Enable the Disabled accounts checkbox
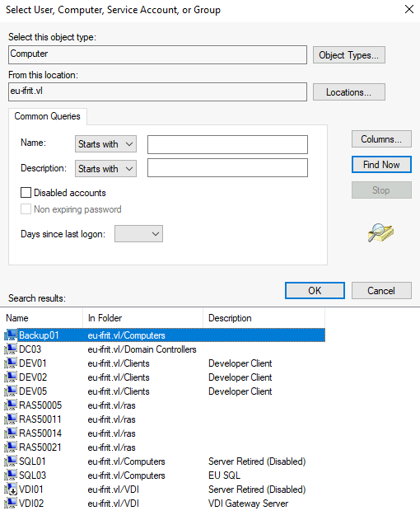 click(x=26, y=193)
